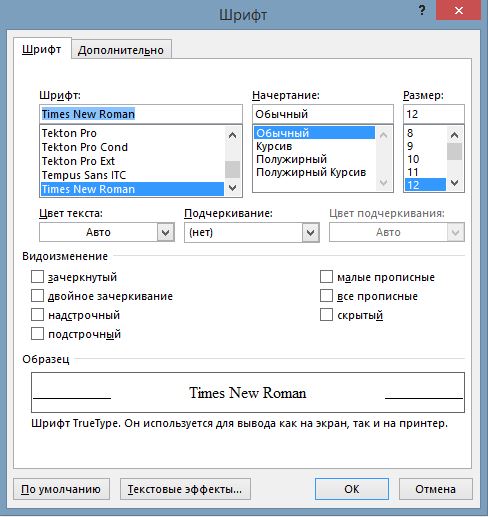Click the Размер input field
The width and height of the screenshot is (488, 517).
pyautogui.click(x=434, y=114)
